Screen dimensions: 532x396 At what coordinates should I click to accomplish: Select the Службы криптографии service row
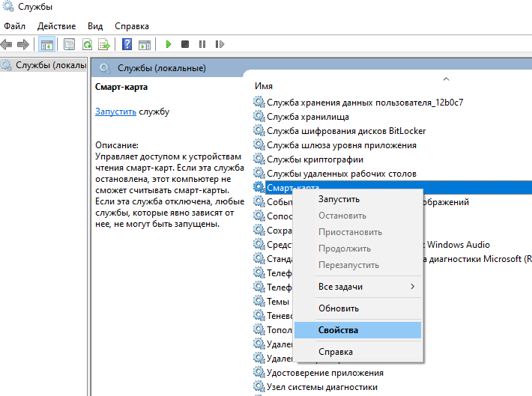(315, 159)
